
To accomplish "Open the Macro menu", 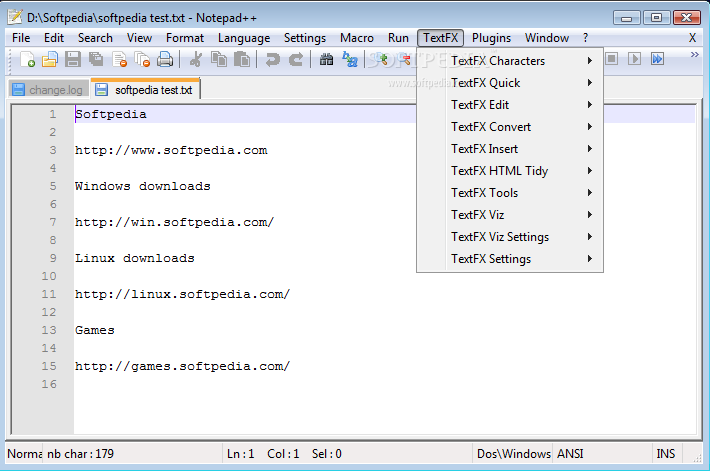I will (x=357, y=38).
